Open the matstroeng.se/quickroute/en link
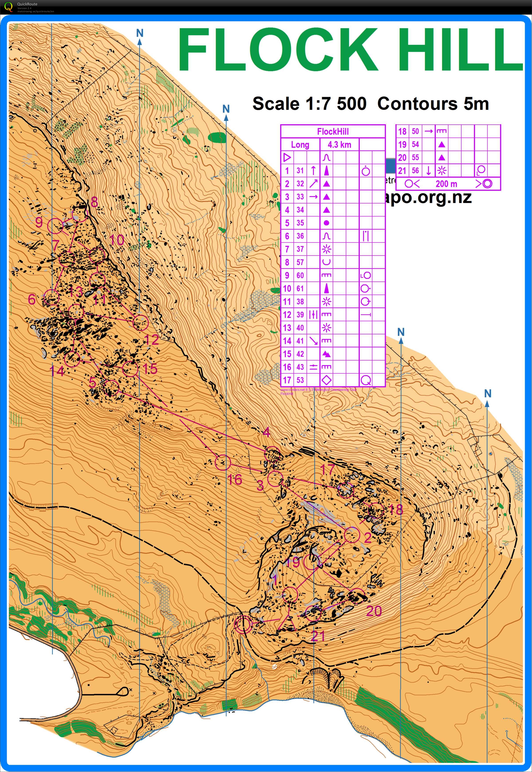532x772 pixels. coord(36,11)
